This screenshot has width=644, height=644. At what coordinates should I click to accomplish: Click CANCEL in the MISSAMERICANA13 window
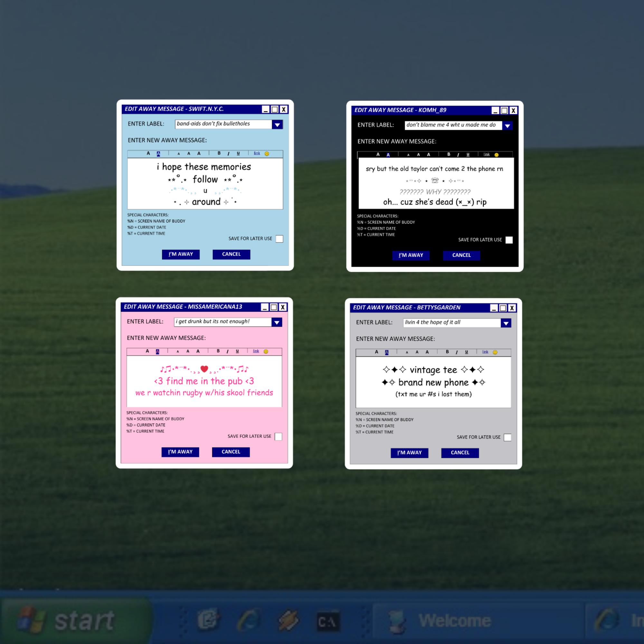[231, 452]
